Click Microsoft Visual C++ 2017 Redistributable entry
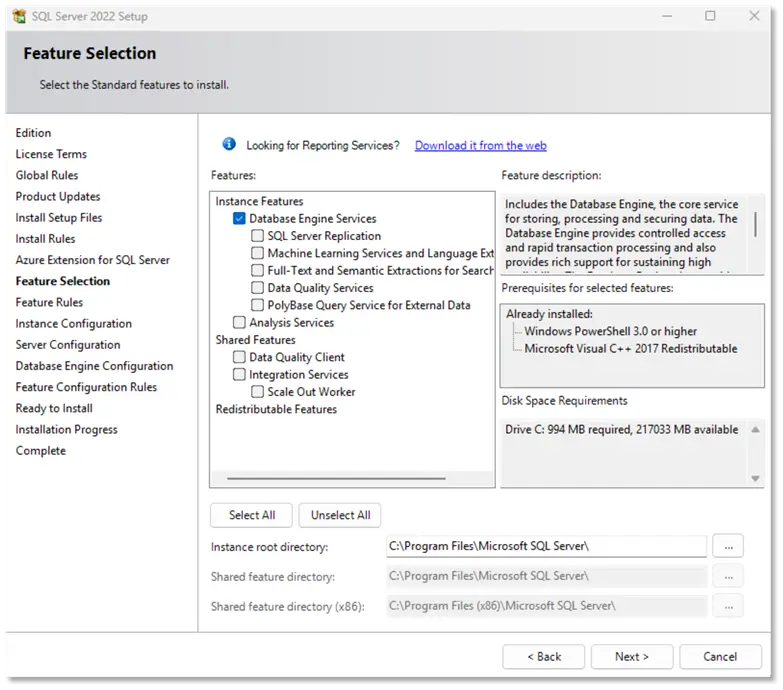Image resolution: width=783 pixels, height=690 pixels. click(631, 348)
